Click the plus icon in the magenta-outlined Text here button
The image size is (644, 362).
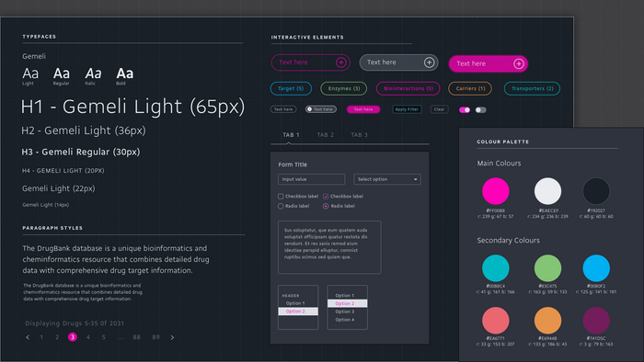(341, 62)
